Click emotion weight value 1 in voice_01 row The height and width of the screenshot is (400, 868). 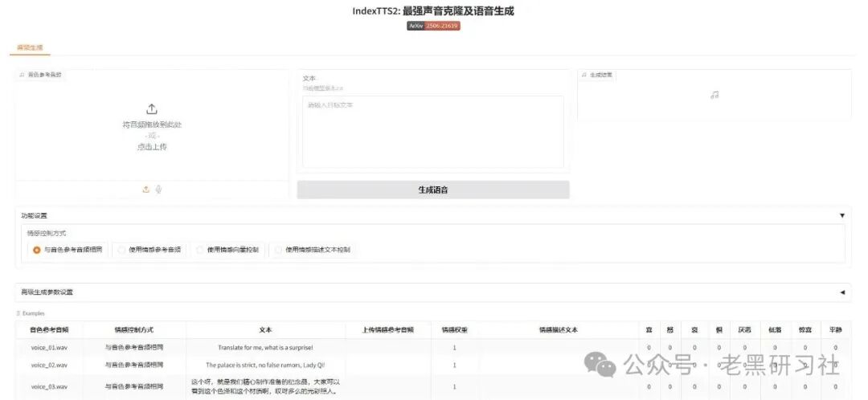454,348
